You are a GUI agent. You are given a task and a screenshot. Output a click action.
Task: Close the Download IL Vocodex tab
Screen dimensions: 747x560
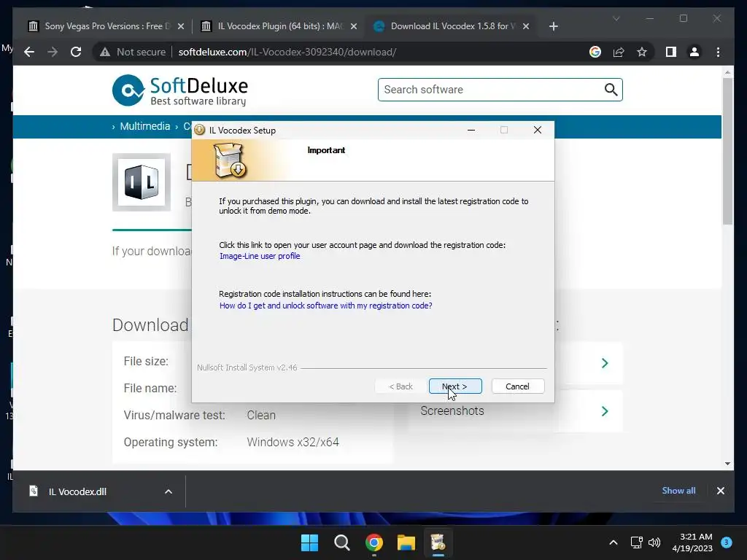pyautogui.click(x=526, y=26)
